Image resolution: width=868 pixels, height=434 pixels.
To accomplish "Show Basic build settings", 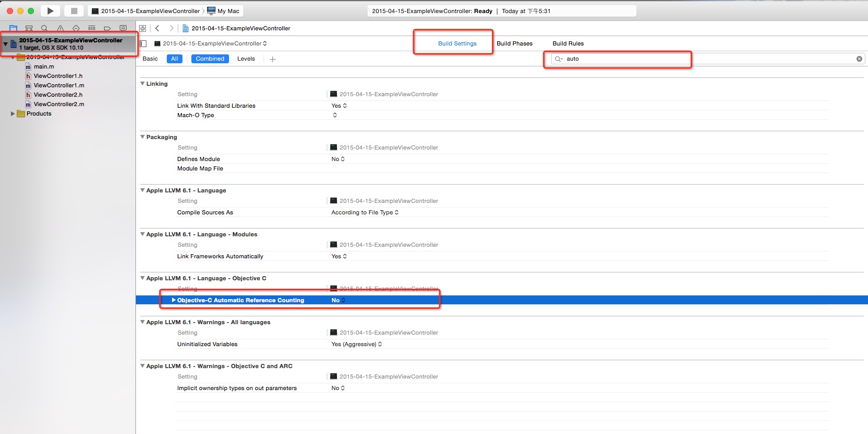I will click(x=150, y=59).
